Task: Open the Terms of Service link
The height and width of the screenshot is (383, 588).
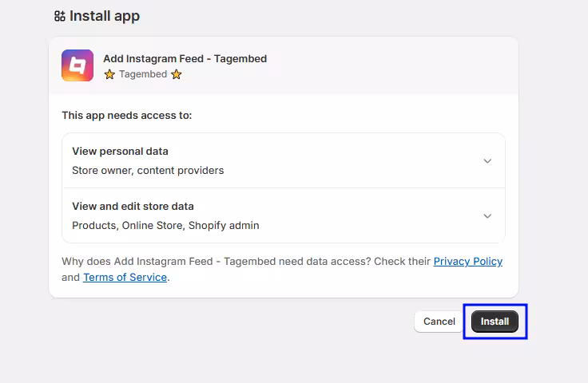Action: (x=125, y=277)
